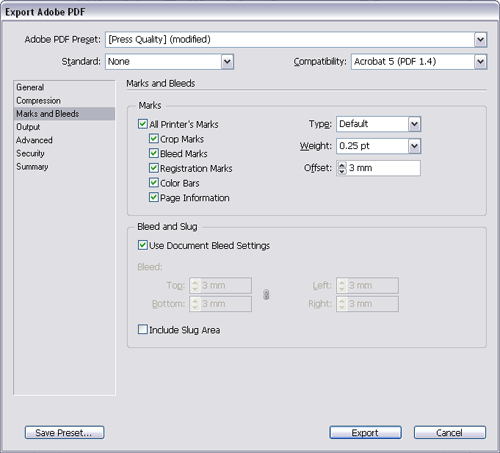Enable Include Slug Area checkbox
This screenshot has width=500, height=453.
143,330
